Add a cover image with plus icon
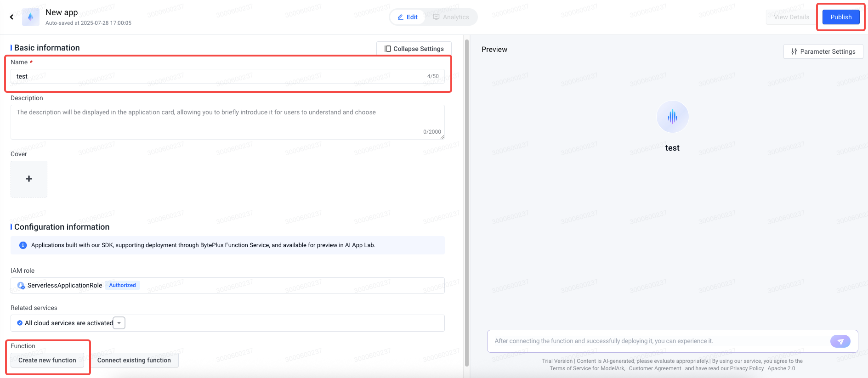The height and width of the screenshot is (378, 868). click(29, 179)
